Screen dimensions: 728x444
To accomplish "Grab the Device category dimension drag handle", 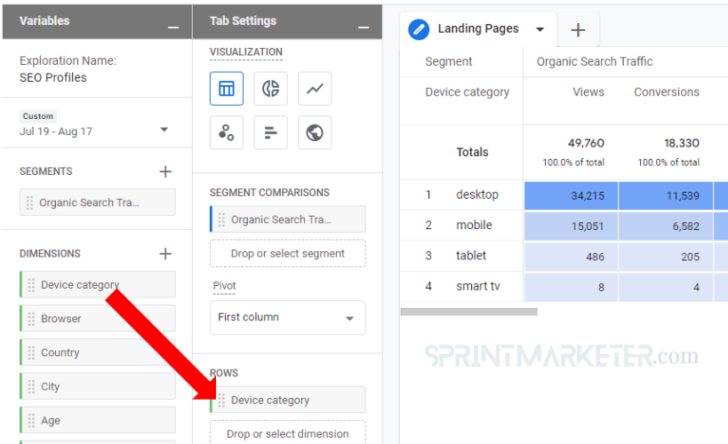I will point(31,285).
